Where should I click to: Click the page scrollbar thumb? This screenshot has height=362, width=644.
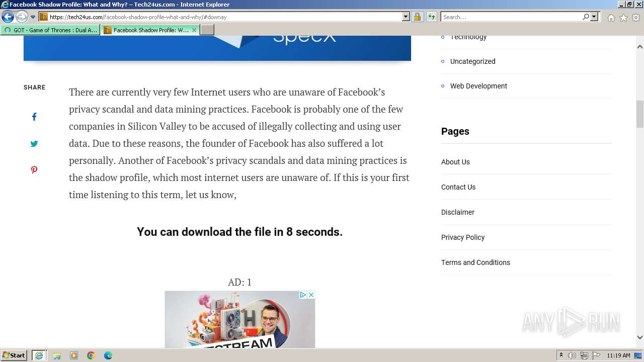click(640, 114)
